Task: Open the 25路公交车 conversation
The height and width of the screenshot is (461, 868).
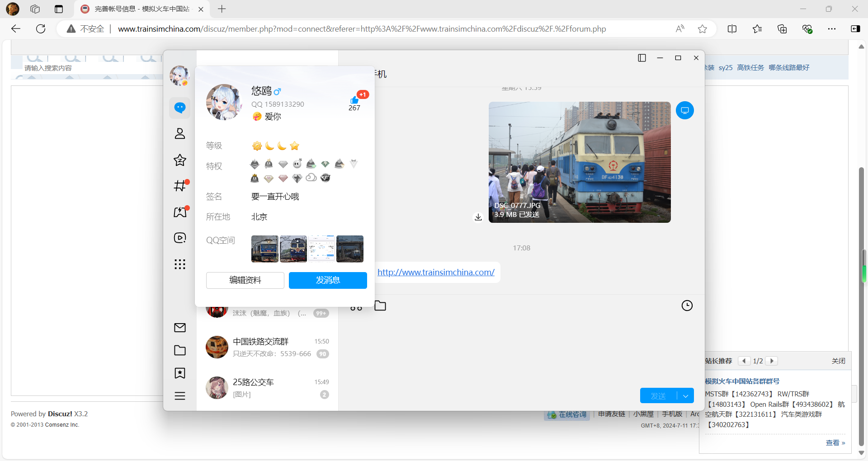Action: pyautogui.click(x=267, y=388)
